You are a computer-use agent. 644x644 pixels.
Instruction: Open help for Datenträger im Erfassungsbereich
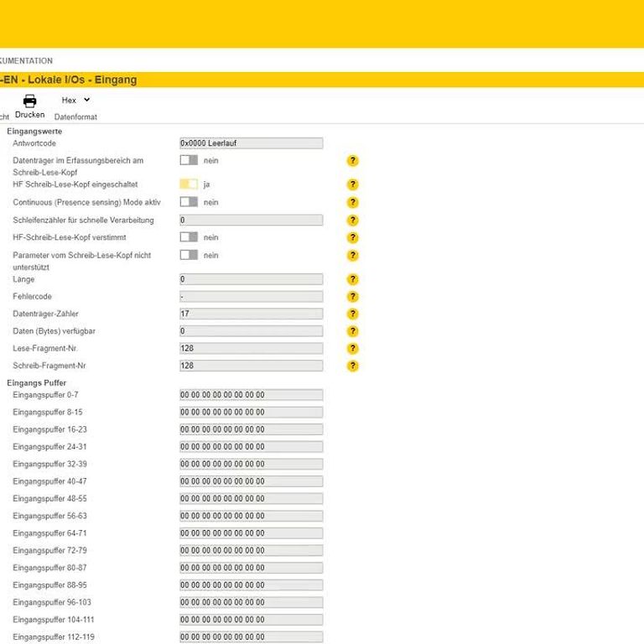352,160
